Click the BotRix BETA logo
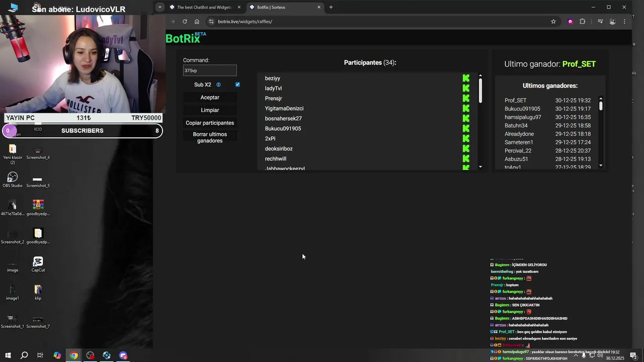 (x=186, y=38)
